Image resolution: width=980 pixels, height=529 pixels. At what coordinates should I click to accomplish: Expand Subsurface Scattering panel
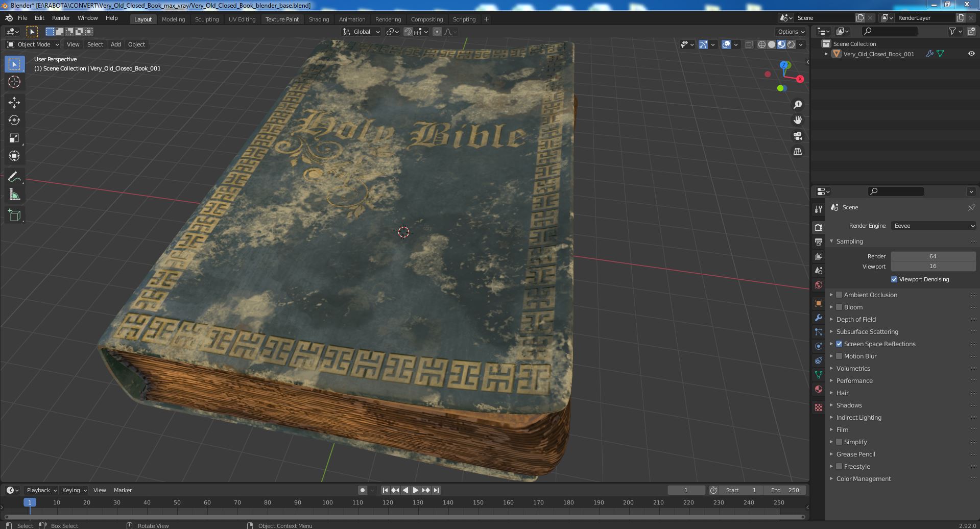[x=867, y=331]
